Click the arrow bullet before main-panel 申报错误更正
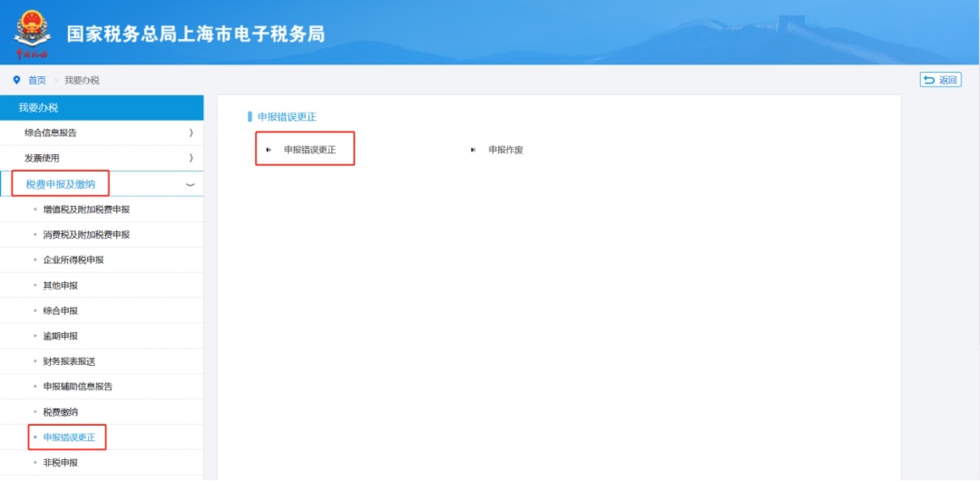The height and width of the screenshot is (481, 980). click(269, 150)
